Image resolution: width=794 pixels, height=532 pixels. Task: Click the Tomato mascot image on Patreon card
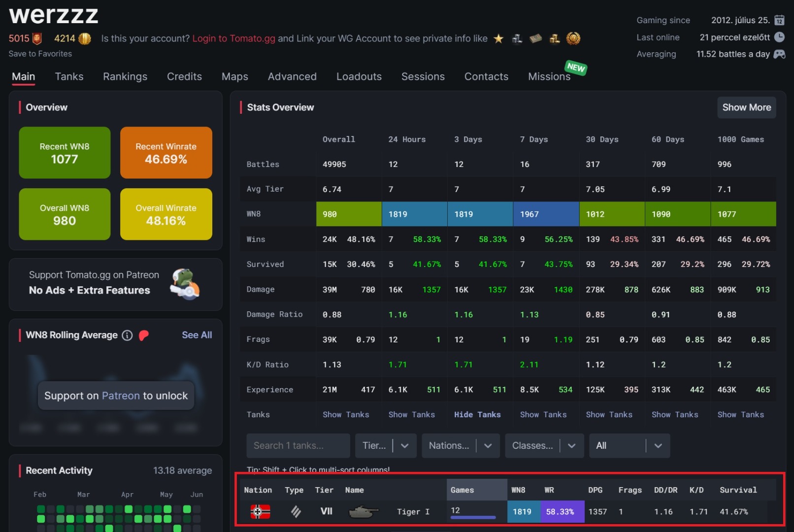pos(185,284)
